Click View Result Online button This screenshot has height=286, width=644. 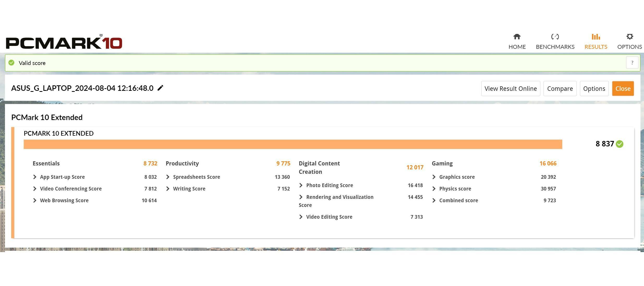[511, 88]
